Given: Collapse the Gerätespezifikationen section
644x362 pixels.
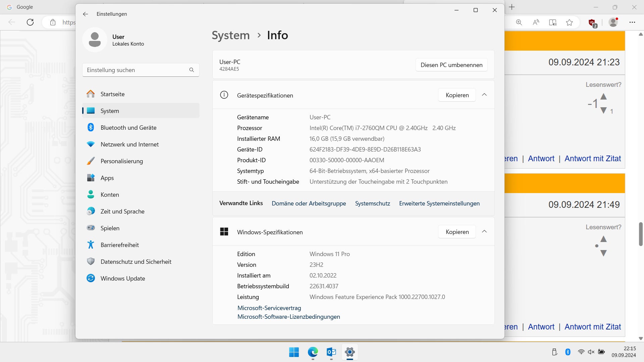Looking at the screenshot, I should click(484, 95).
